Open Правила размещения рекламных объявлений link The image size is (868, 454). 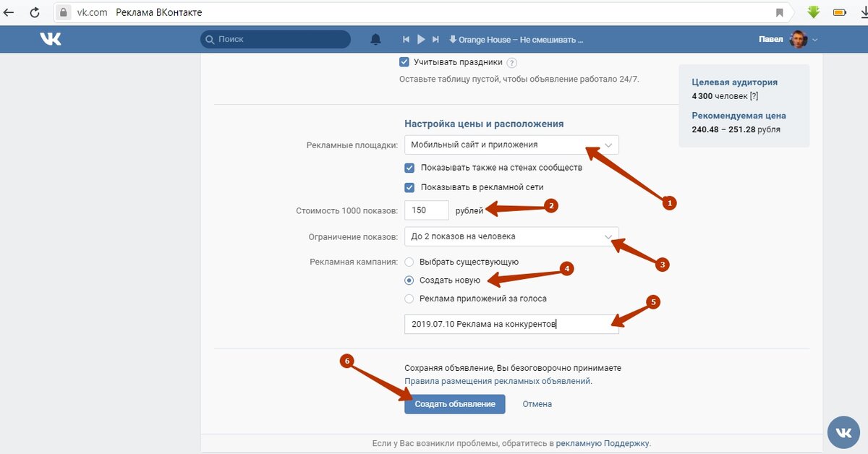click(x=498, y=381)
